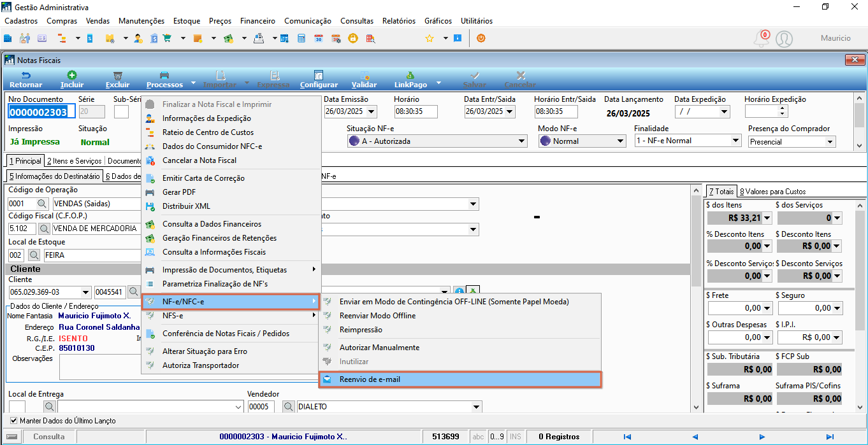Open the LinkPago toolbar icon
868x445 pixels.
coord(410,75)
